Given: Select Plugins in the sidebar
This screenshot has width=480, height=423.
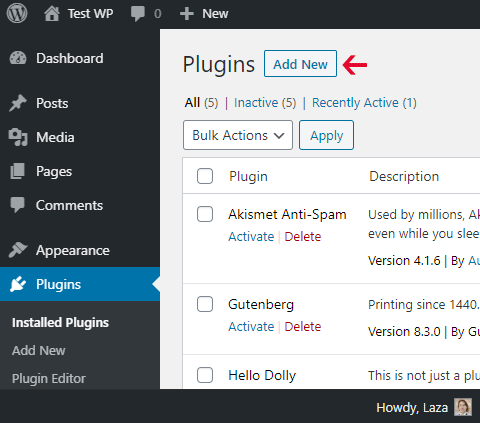Looking at the screenshot, I should tap(58, 284).
